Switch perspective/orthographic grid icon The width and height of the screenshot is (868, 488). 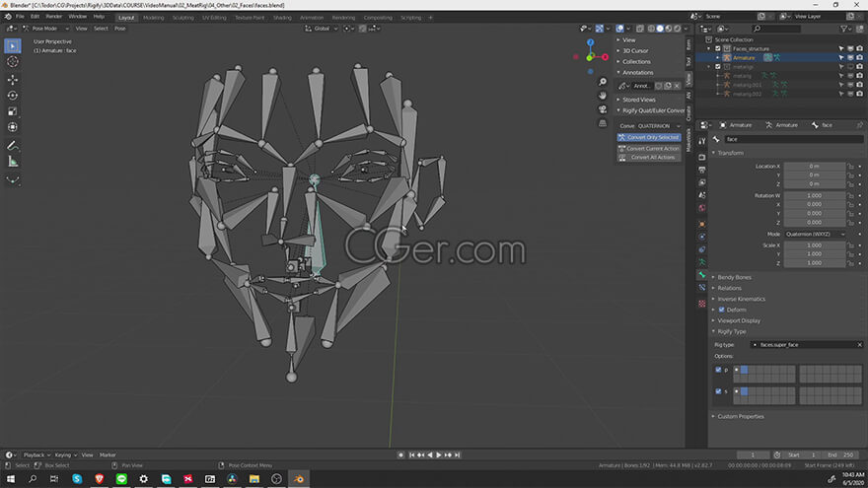click(603, 123)
